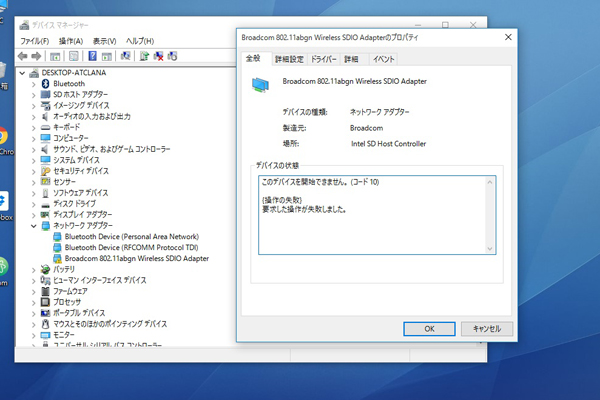Viewport: 600px width, 400px height.
Task: Select ポータブル デバイス tree item
Action: [x=79, y=313]
